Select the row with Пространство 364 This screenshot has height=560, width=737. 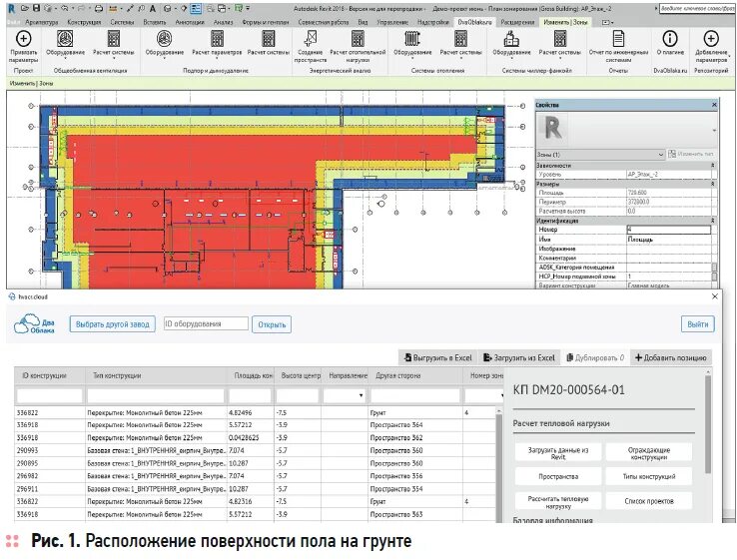255,424
